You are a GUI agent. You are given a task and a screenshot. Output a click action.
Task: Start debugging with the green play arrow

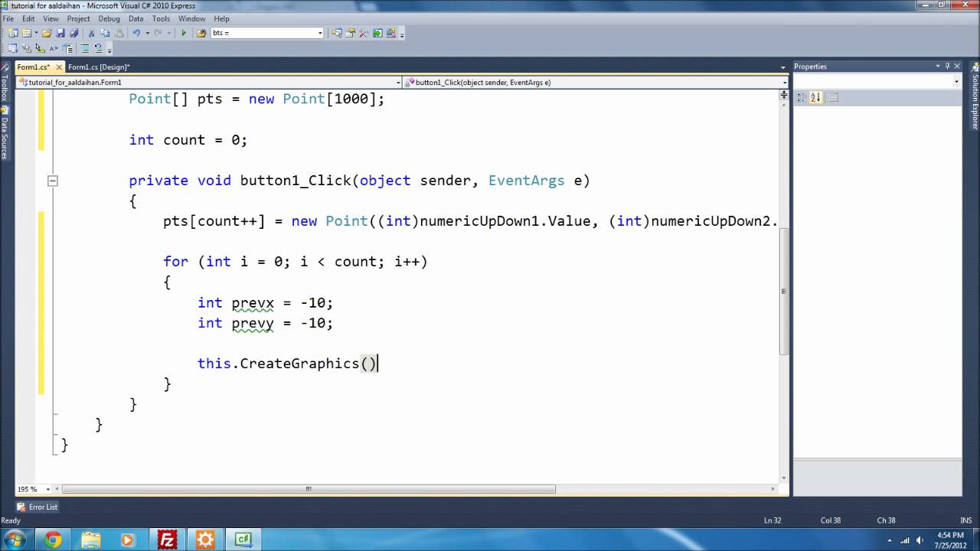point(184,33)
